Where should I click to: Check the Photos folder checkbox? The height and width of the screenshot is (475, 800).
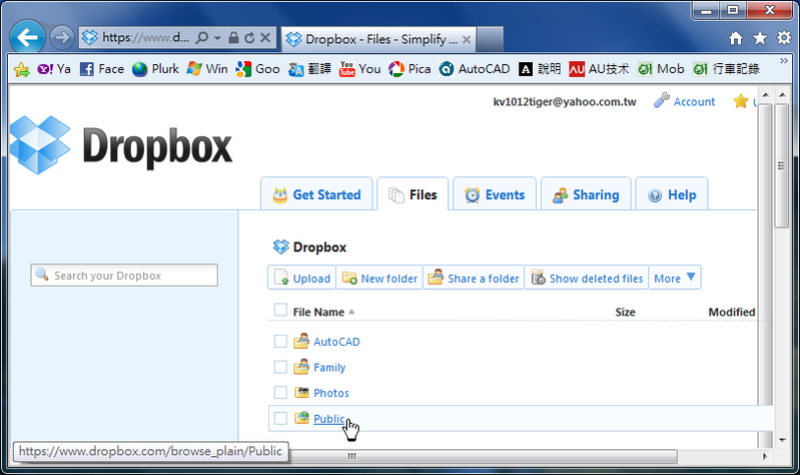[x=280, y=392]
